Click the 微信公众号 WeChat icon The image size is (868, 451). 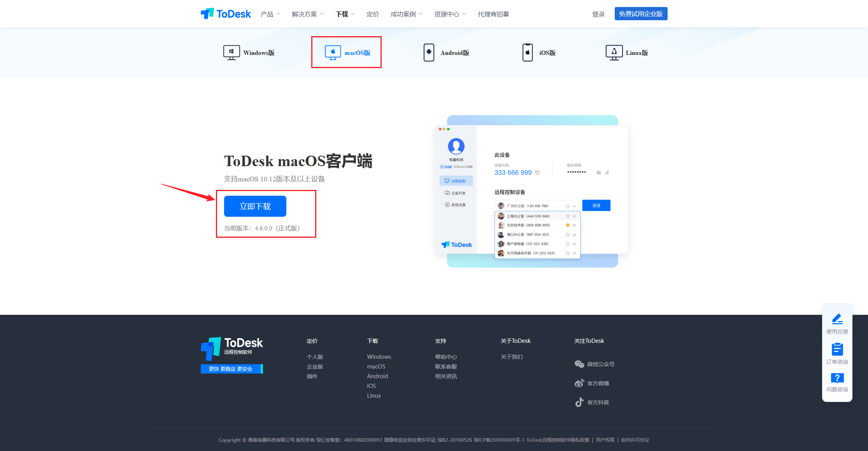[x=579, y=364]
